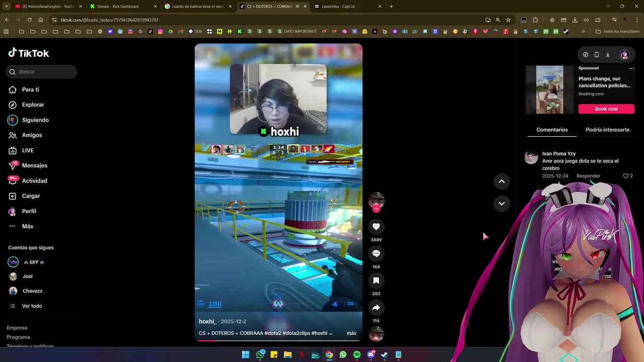Open browser extensions puzzle icon
This screenshot has width=644, height=362.
[x=535, y=20]
